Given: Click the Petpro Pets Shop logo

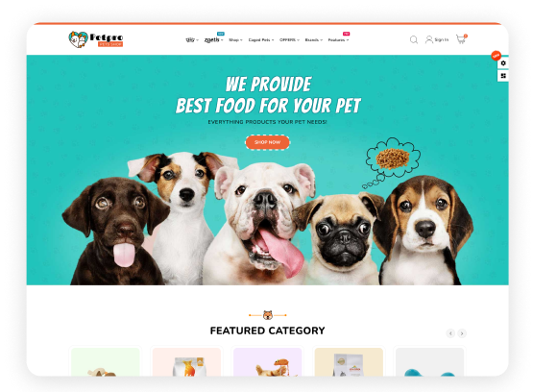Looking at the screenshot, I should tap(95, 39).
